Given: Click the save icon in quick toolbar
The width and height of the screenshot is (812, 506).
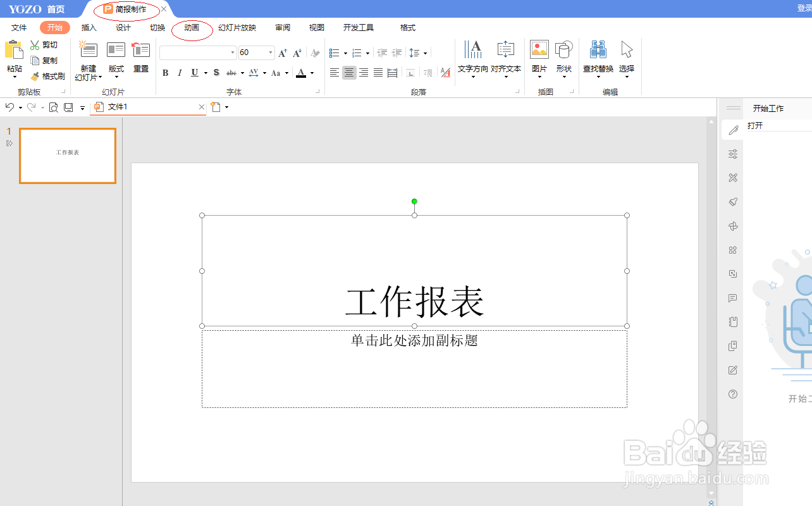Looking at the screenshot, I should 68,108.
